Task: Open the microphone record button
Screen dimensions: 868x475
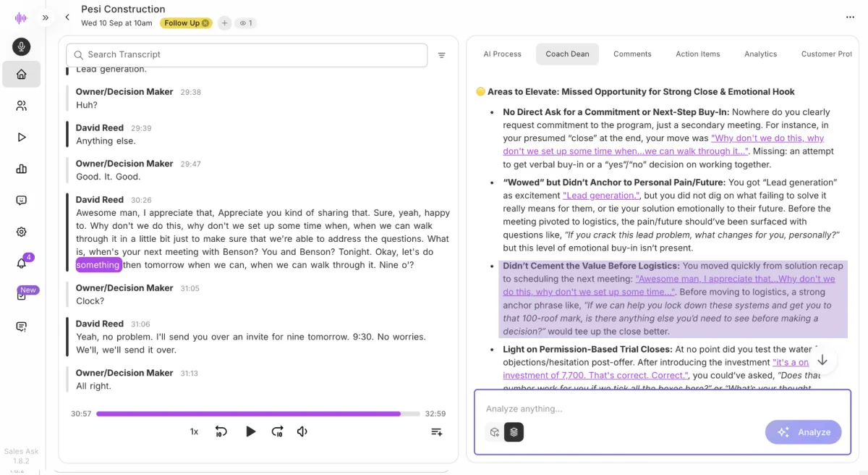Action: click(x=21, y=47)
